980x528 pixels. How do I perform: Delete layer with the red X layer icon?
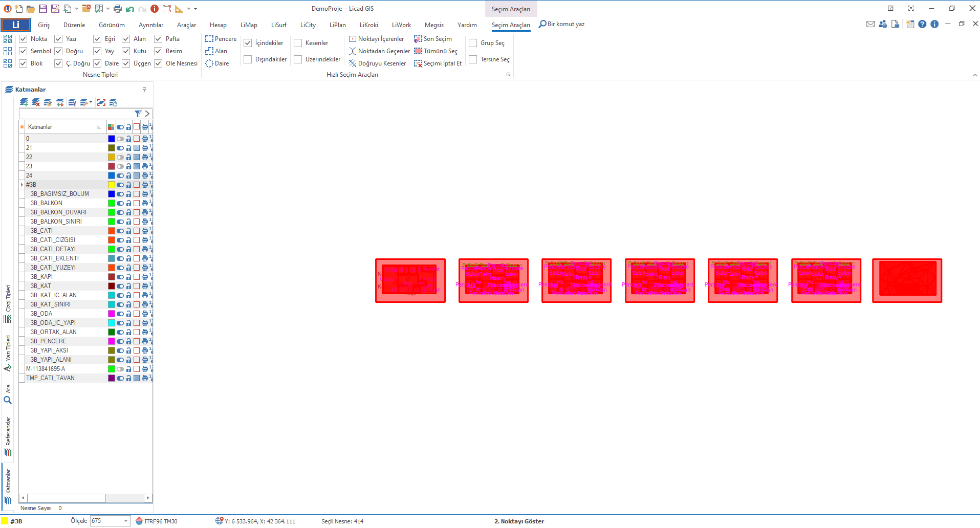coord(35,102)
